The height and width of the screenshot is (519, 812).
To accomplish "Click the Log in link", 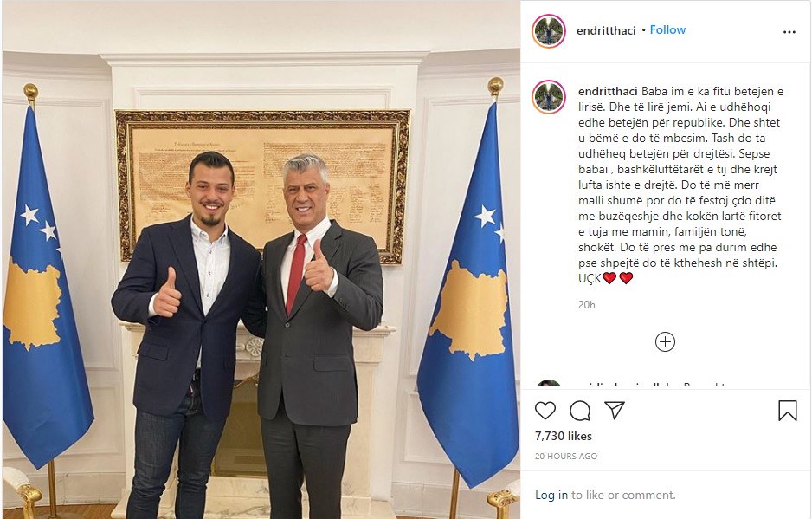I will [551, 495].
